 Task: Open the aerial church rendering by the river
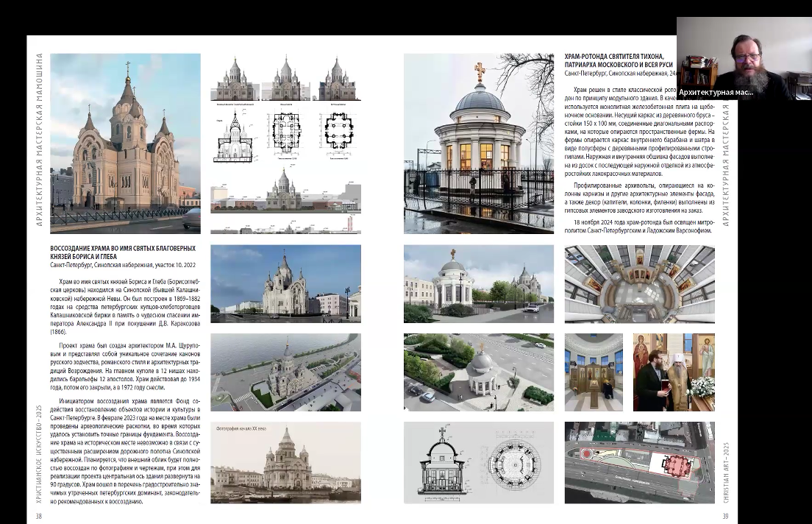click(286, 372)
